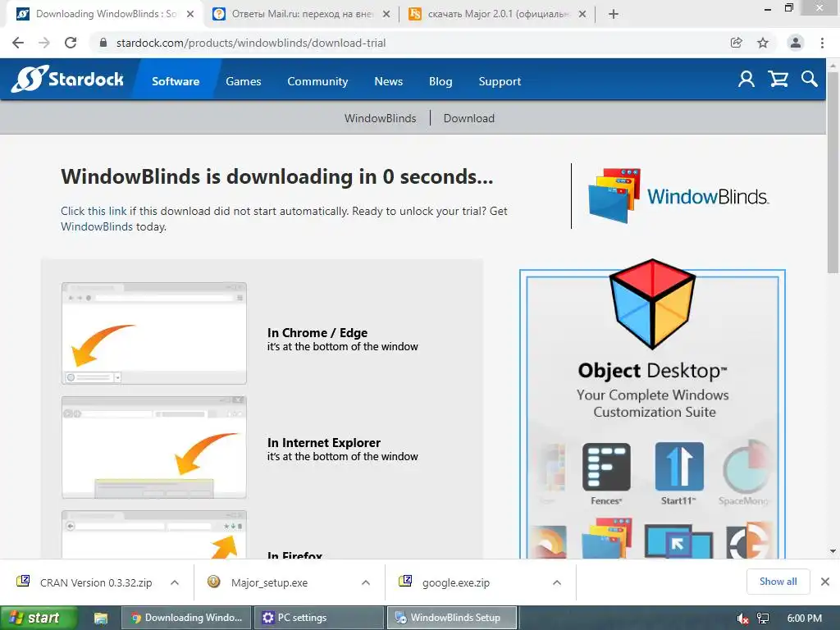840x630 pixels.
Task: Open the Blog menu item
Action: click(x=441, y=81)
